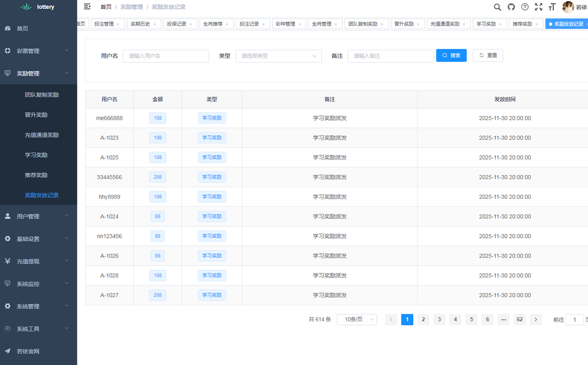Open the 类型 selection dropdown
This screenshot has width=588, height=365.
[278, 56]
